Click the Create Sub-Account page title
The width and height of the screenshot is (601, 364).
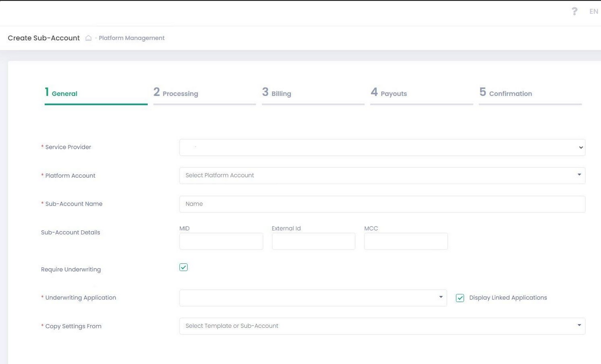tap(44, 38)
